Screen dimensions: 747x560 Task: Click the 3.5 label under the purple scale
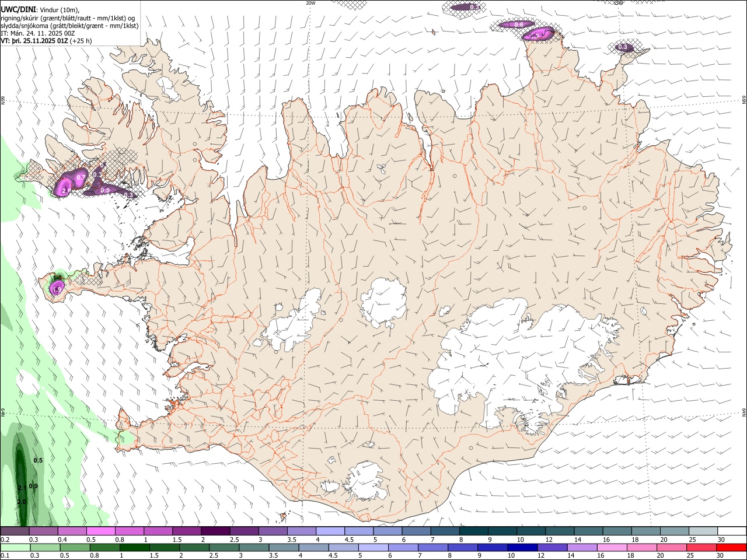pyautogui.click(x=292, y=540)
